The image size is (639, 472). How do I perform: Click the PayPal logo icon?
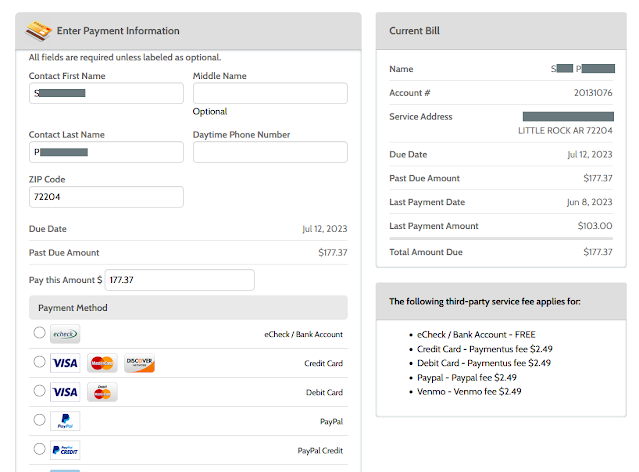click(x=65, y=421)
